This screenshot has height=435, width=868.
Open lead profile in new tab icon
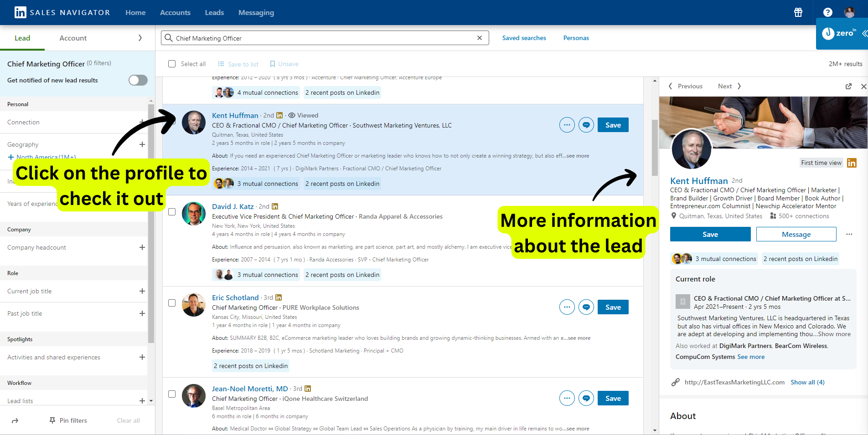click(x=848, y=86)
